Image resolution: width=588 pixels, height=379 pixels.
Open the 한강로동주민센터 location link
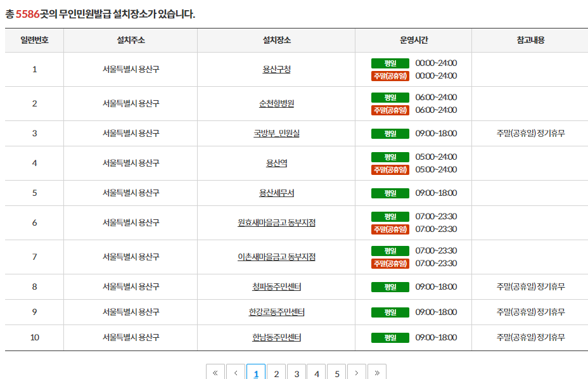[x=276, y=312]
